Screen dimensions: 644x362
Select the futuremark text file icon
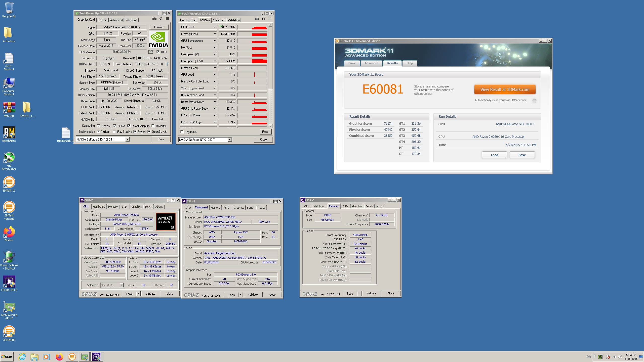point(66,134)
